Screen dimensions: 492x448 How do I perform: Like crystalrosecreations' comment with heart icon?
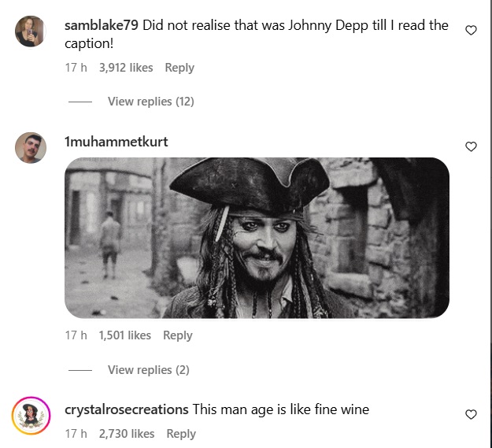coord(471,414)
